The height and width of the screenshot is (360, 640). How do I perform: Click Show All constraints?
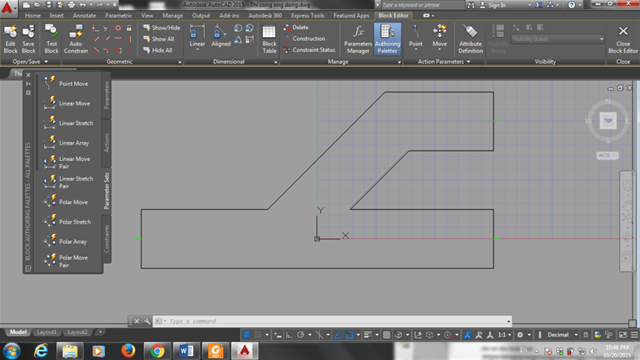pos(159,39)
